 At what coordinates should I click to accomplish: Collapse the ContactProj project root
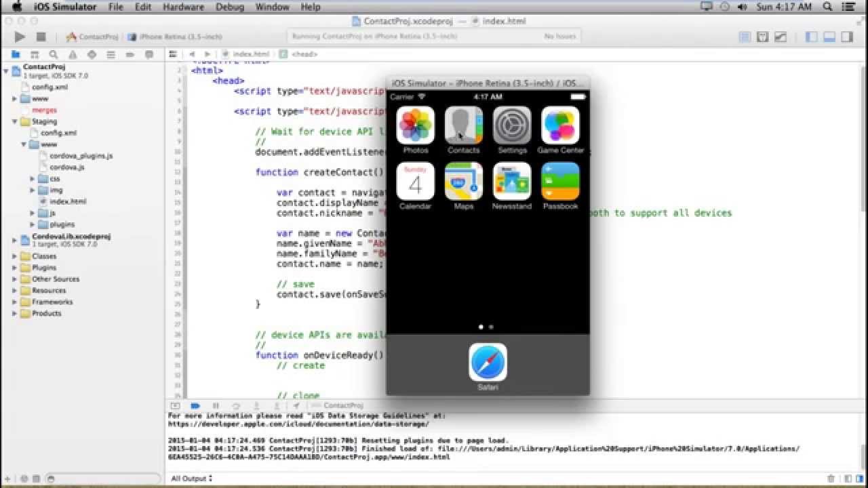point(6,70)
